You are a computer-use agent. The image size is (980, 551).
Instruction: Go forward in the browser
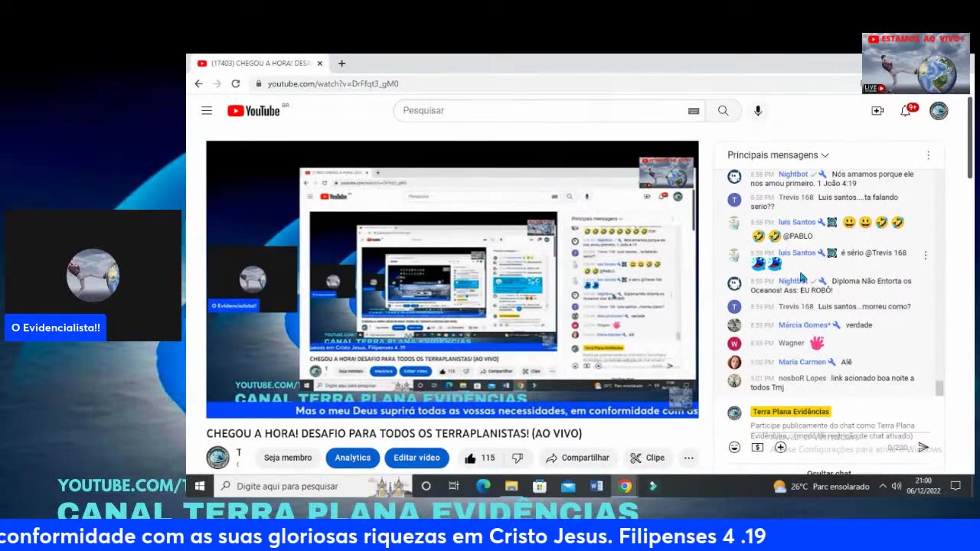point(217,83)
